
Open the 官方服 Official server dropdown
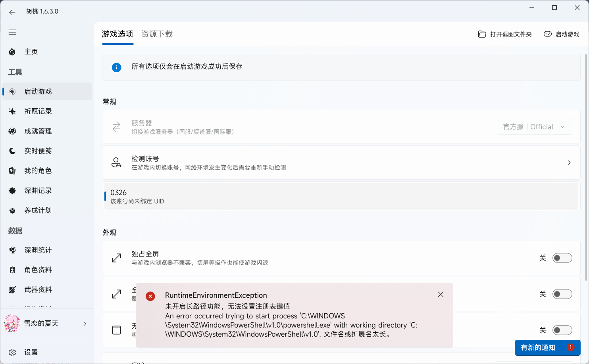[534, 126]
